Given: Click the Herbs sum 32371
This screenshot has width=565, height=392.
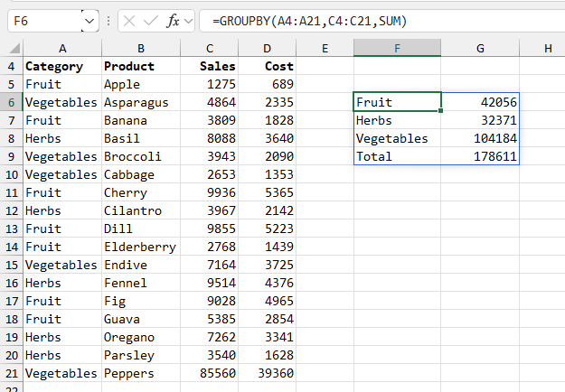Looking at the screenshot, I should tap(480, 120).
